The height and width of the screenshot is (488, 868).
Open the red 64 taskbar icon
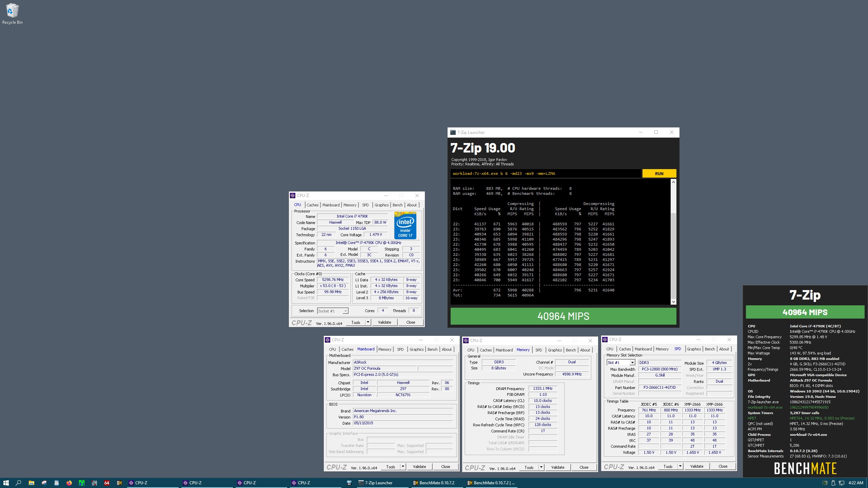[107, 483]
